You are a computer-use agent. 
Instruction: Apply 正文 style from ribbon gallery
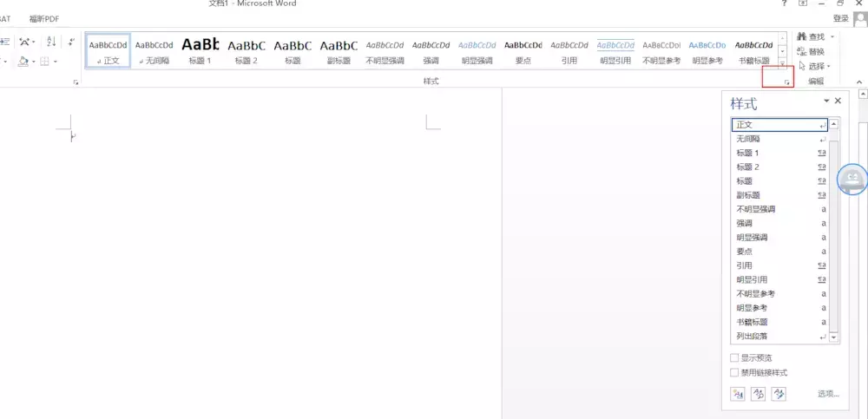108,50
